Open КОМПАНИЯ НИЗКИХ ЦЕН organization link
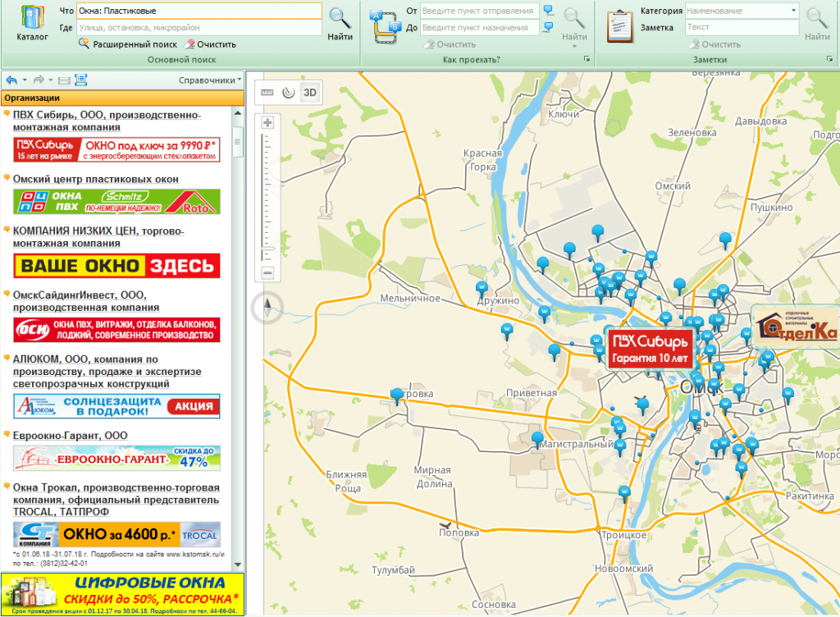This screenshot has width=840, height=617. click(98, 237)
